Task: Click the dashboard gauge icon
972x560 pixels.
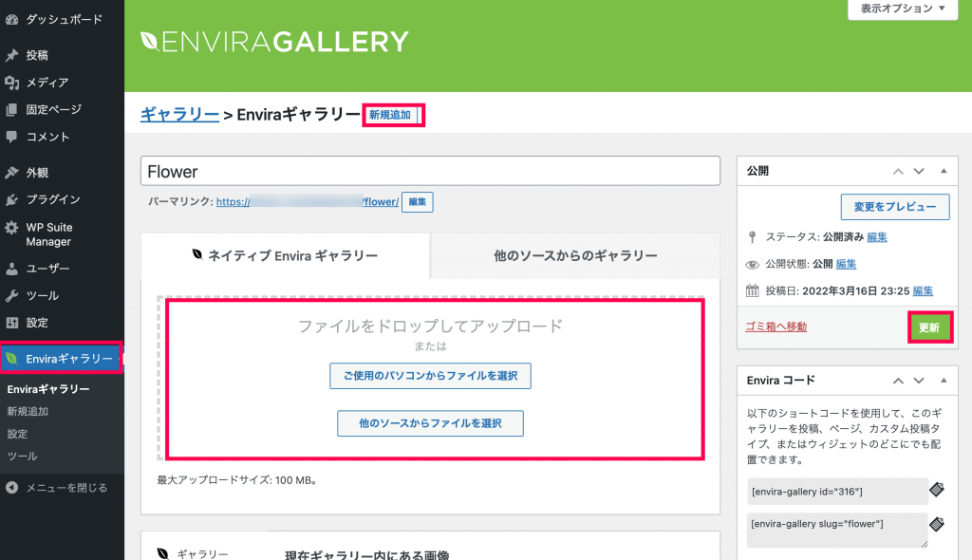Action: click(11, 19)
